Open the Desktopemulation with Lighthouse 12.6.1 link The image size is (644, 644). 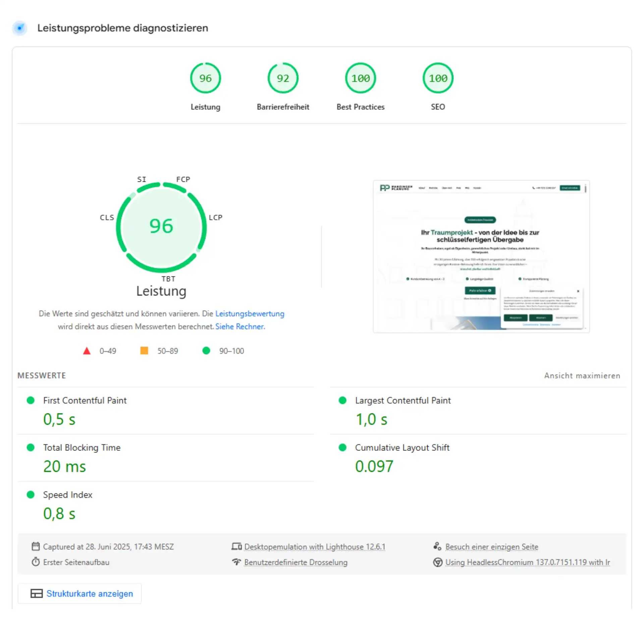tap(314, 547)
